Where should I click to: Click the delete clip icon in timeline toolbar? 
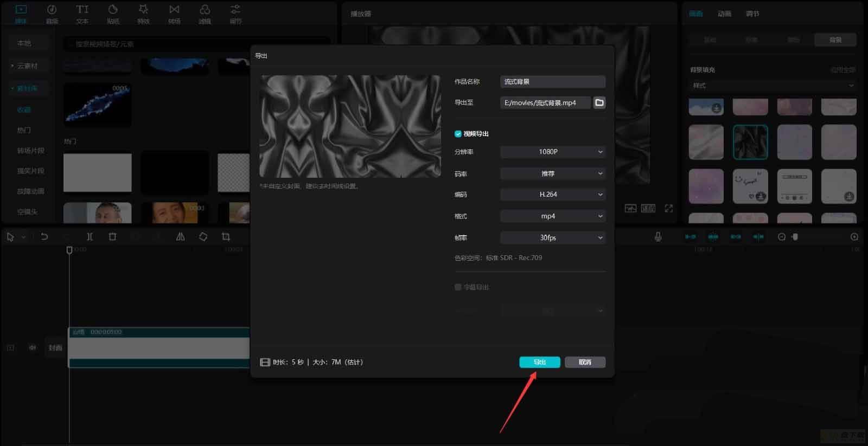pyautogui.click(x=113, y=237)
